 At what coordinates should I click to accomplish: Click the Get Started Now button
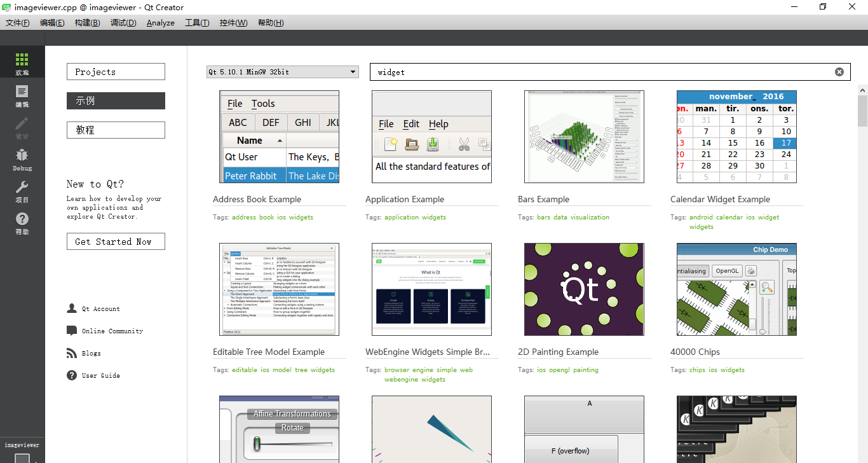click(x=116, y=242)
